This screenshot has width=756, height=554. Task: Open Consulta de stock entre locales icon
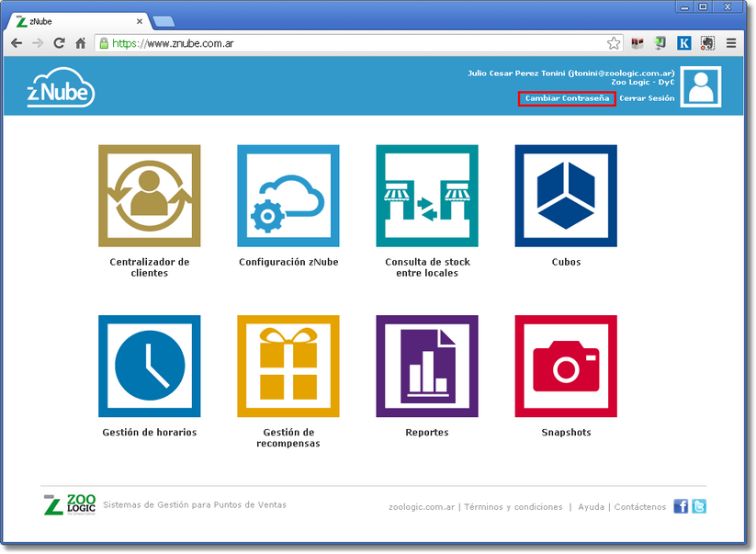coord(426,196)
